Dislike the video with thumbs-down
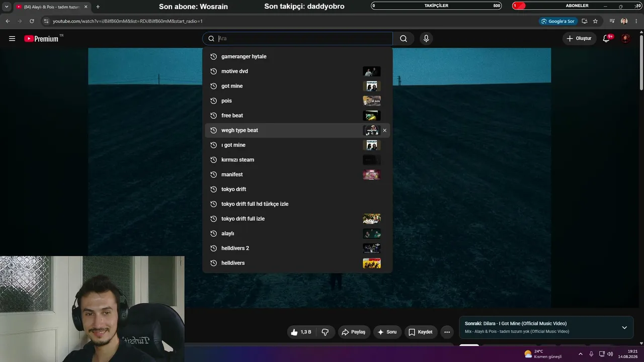The height and width of the screenshot is (362, 644). (325, 332)
